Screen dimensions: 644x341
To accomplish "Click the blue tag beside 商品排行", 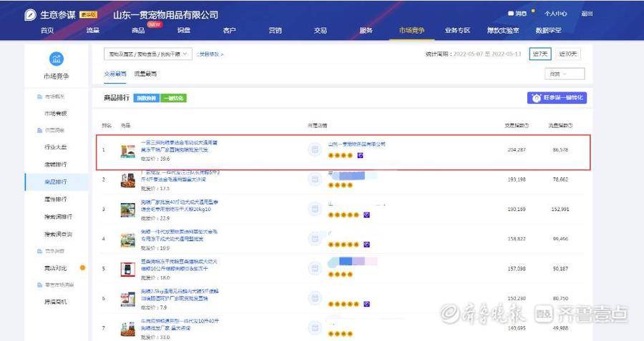I will click(146, 98).
